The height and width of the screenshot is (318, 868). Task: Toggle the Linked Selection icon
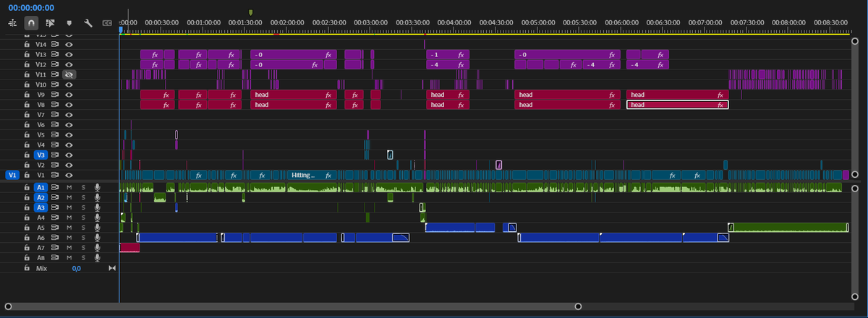[50, 23]
